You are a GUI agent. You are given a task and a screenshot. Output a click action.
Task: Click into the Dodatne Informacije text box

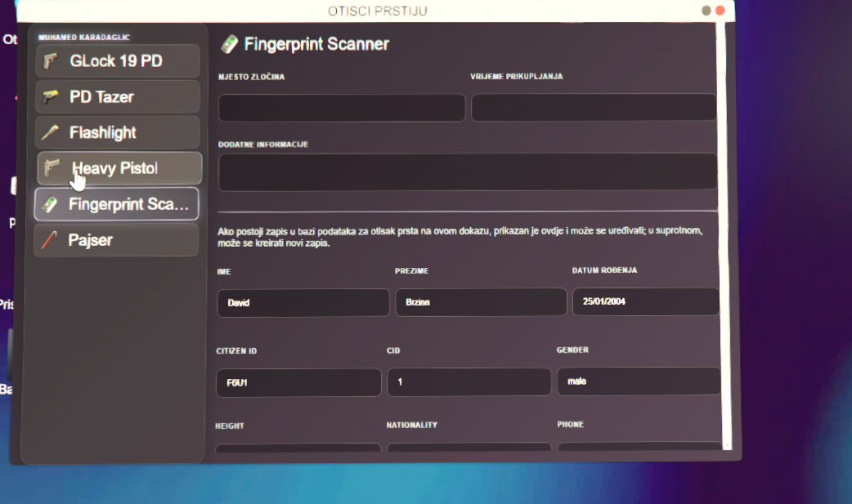point(468,172)
